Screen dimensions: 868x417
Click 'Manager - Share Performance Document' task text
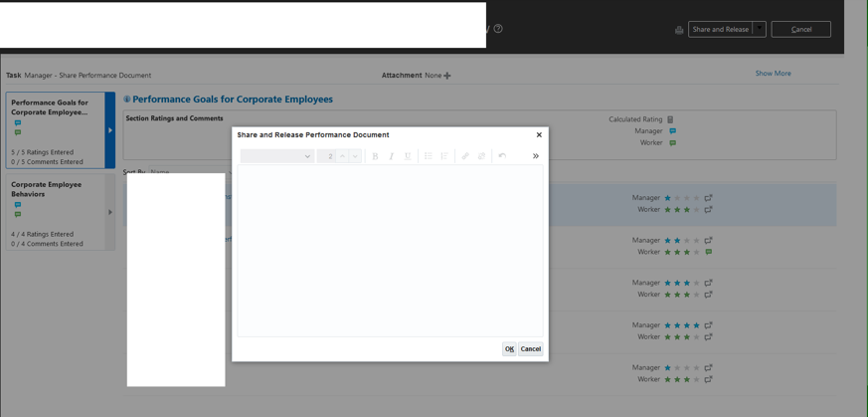click(x=87, y=76)
